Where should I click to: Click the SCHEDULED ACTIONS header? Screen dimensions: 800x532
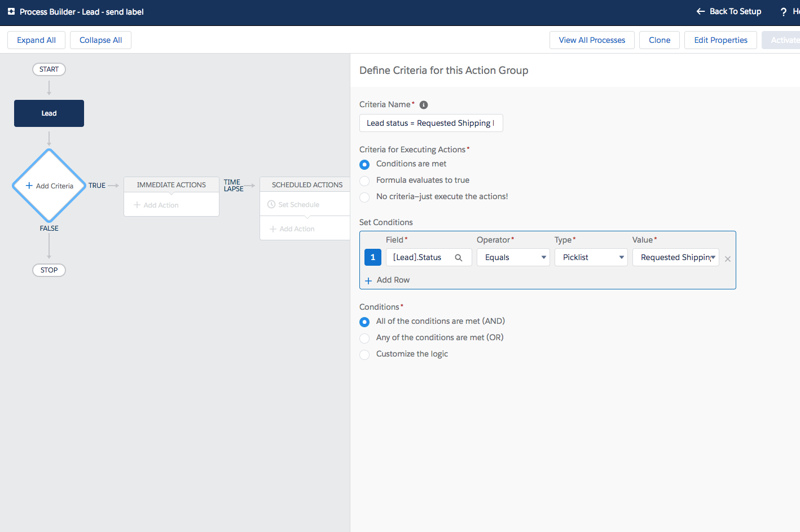307,184
